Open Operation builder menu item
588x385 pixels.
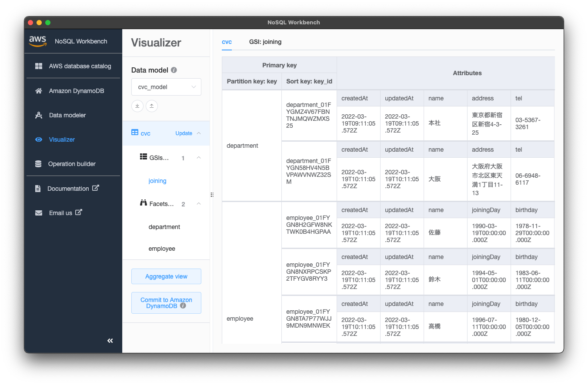click(73, 164)
